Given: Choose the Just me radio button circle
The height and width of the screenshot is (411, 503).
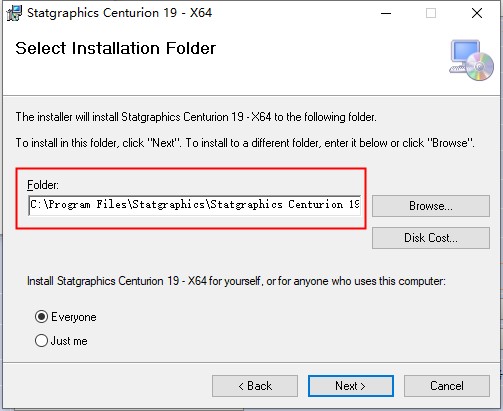Looking at the screenshot, I should click(x=41, y=341).
